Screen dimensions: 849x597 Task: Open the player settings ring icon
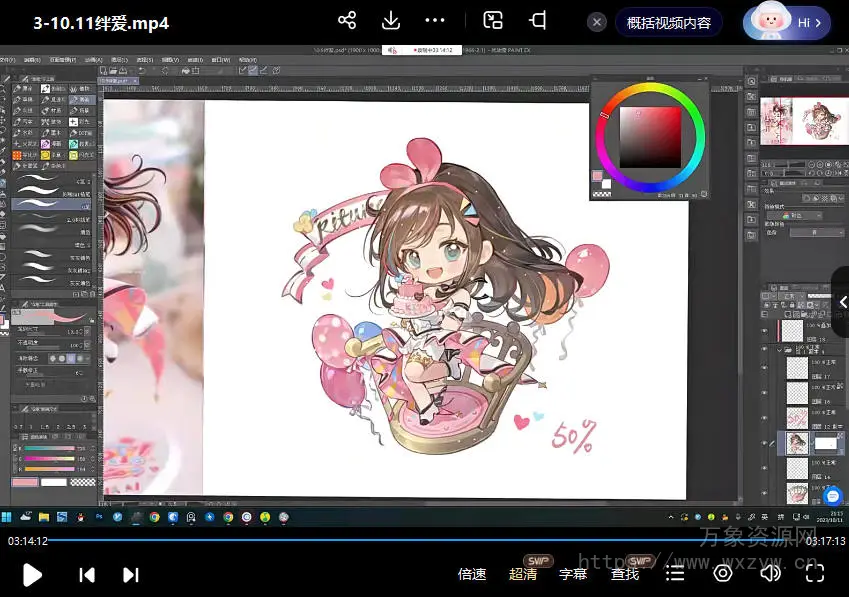pyautogui.click(x=722, y=573)
